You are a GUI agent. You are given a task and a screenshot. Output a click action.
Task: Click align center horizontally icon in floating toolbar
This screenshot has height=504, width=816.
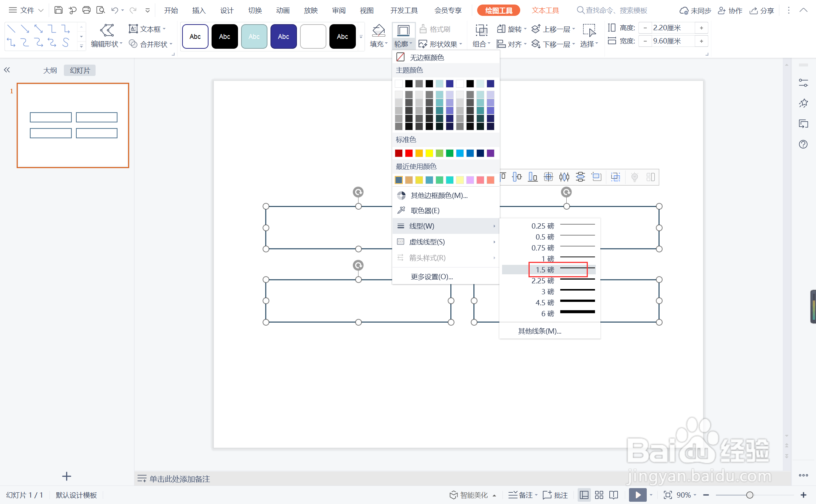click(x=517, y=177)
